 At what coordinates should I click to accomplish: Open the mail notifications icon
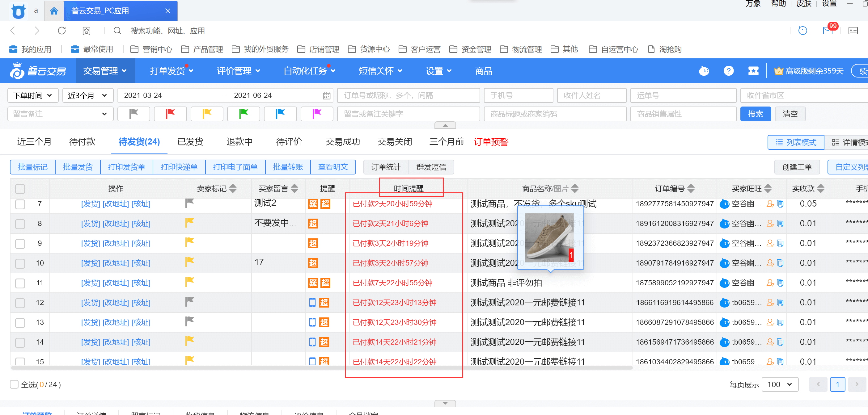(x=828, y=31)
